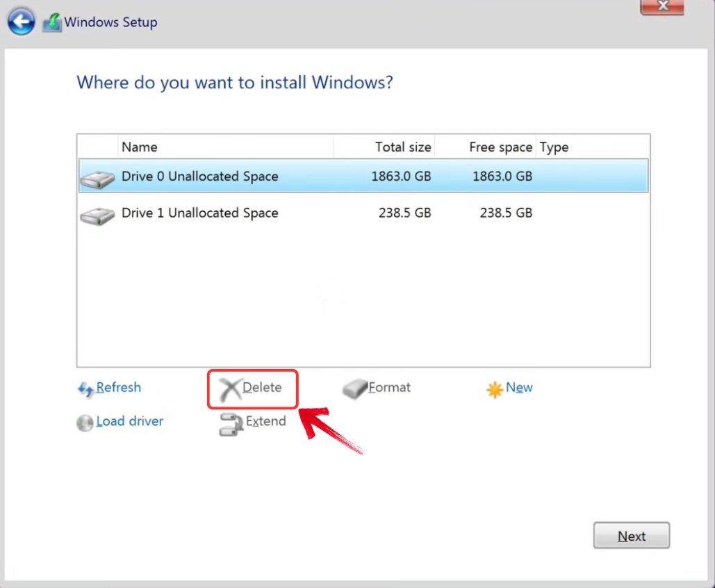
Task: Click the Total size column header
Action: [x=403, y=147]
